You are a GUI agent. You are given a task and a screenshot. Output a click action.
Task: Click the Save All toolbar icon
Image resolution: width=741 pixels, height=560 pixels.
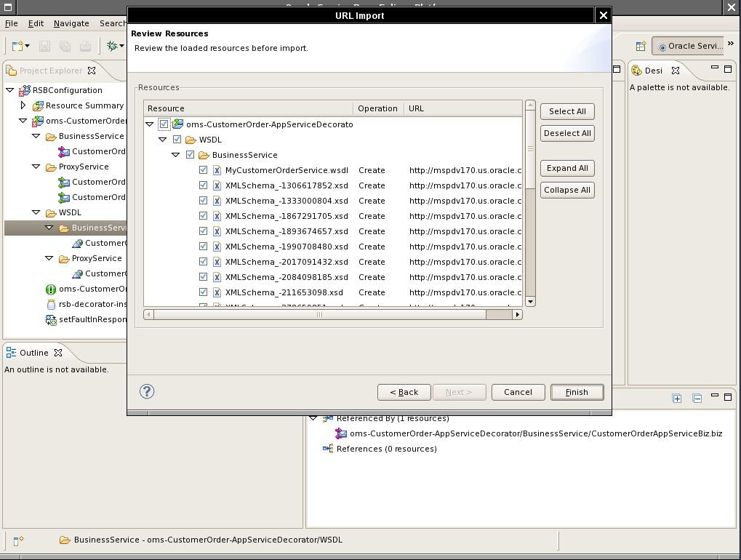coord(65,46)
